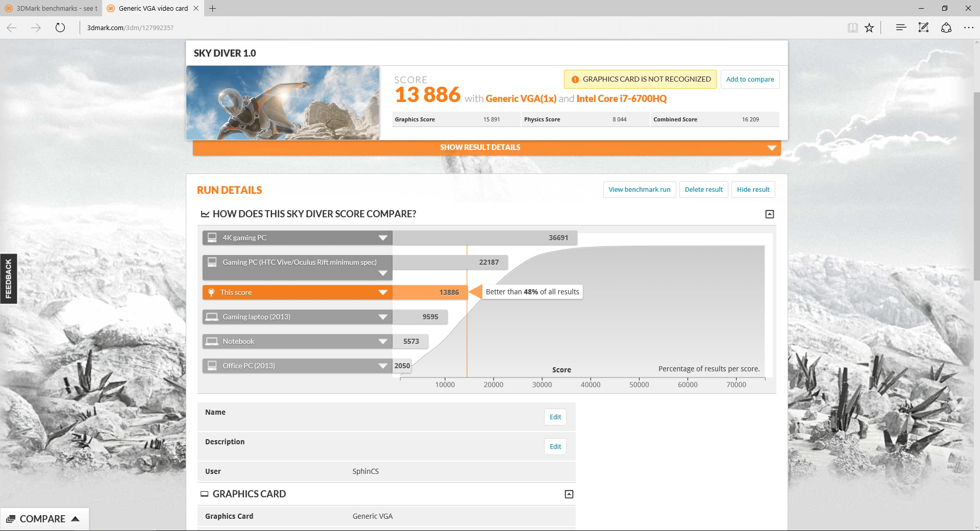Click the 'Better than 48% of all results' label
Viewport: 980px width, 531px height.
[532, 292]
